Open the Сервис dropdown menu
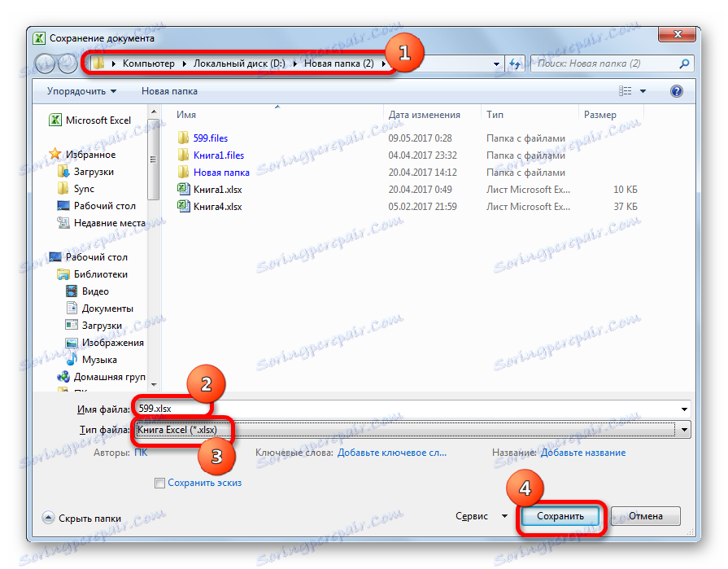This screenshot has width=728, height=569. click(x=481, y=516)
